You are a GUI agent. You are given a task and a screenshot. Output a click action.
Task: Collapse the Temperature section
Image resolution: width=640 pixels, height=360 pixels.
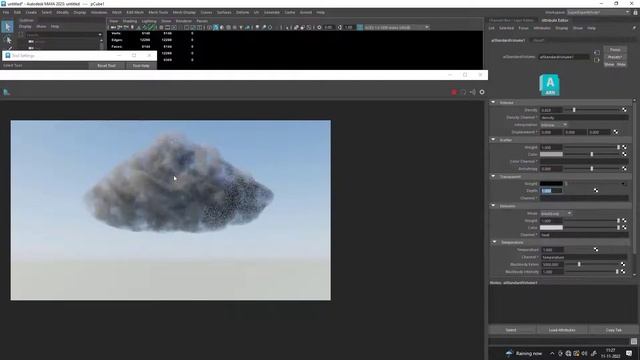pos(494,242)
